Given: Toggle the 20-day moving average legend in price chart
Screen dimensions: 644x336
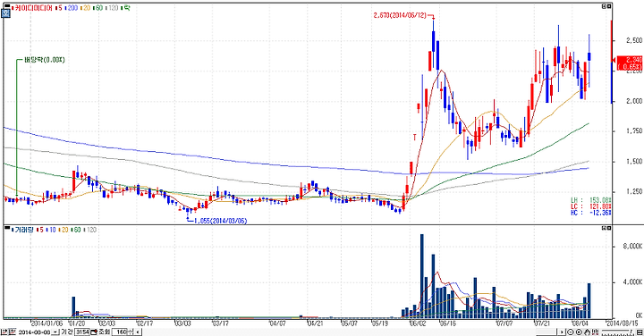Looking at the screenshot, I should point(86,8).
